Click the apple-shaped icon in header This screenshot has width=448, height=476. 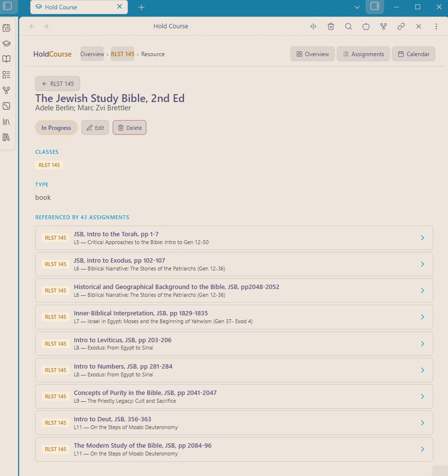coord(366,26)
